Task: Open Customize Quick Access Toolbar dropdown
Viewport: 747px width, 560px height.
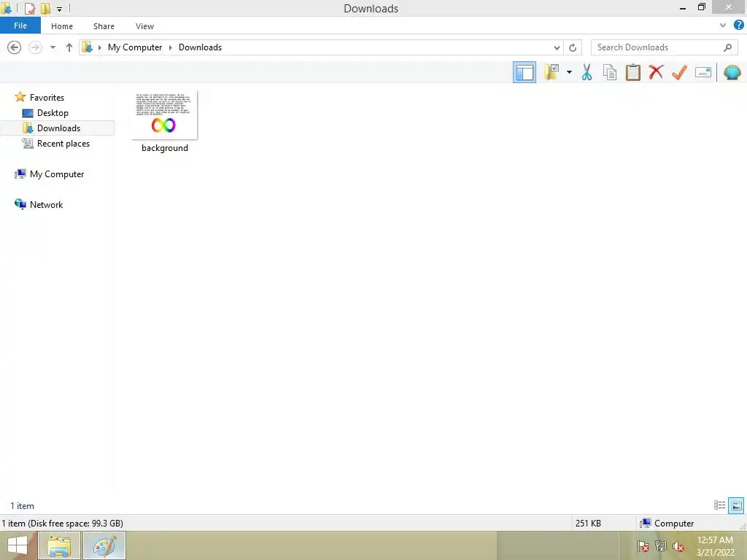Action: pyautogui.click(x=60, y=9)
